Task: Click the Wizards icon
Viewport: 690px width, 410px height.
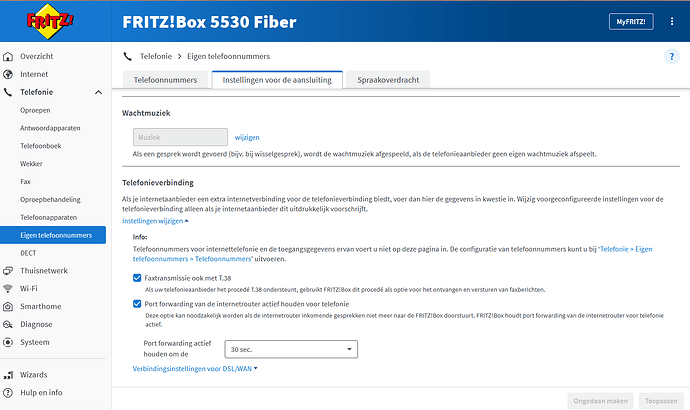Action: click(8, 375)
